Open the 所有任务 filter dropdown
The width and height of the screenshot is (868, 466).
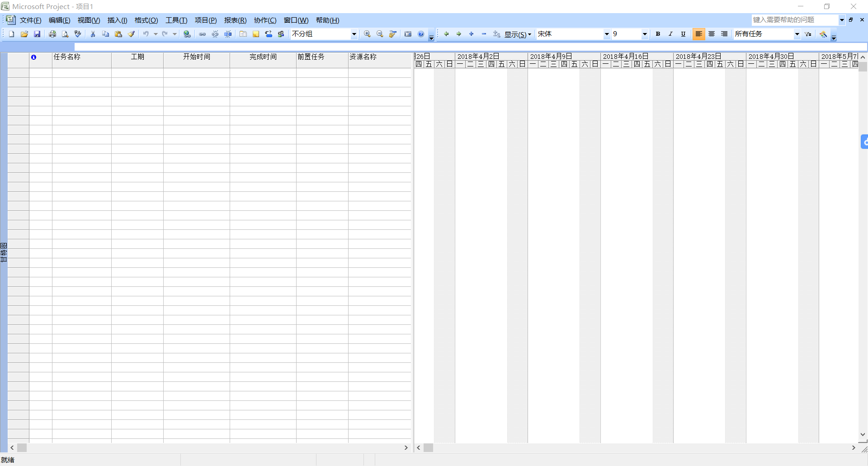797,34
